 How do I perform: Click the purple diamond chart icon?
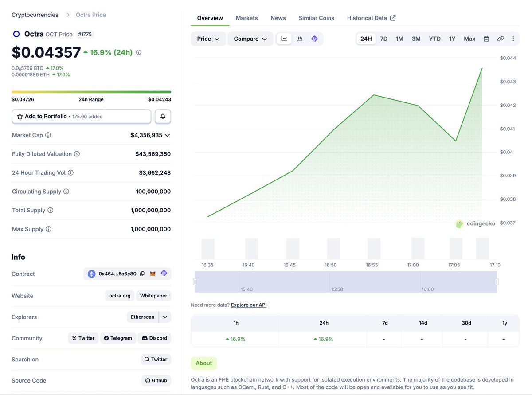click(314, 39)
